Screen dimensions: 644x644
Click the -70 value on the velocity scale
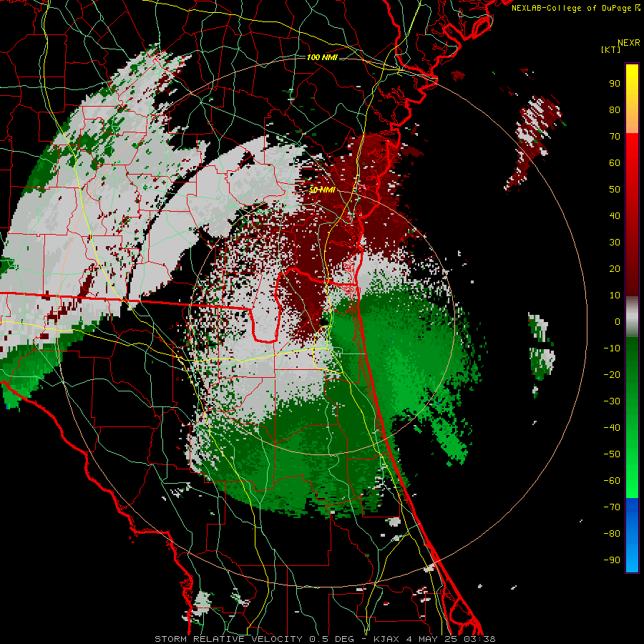[x=612, y=507]
